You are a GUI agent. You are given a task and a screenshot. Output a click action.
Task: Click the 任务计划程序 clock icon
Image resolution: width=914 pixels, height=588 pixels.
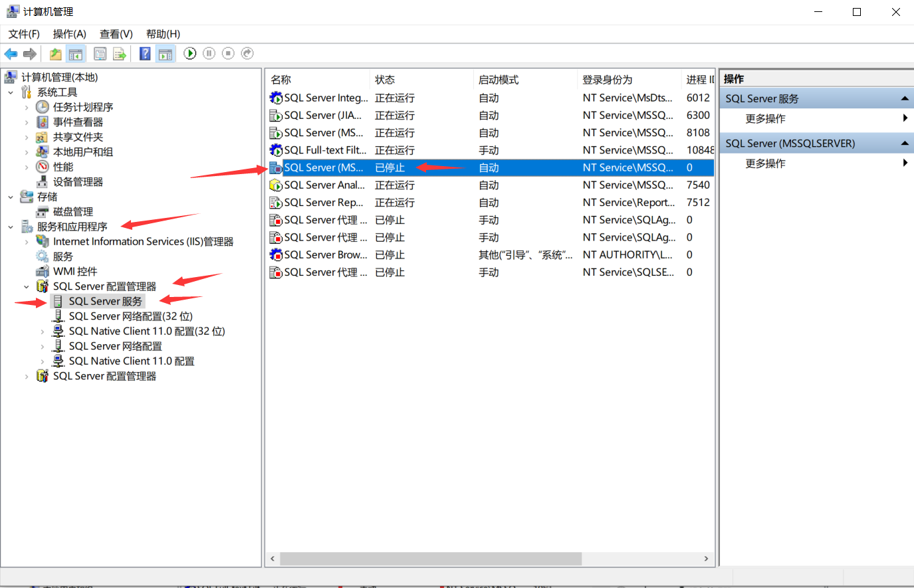click(43, 107)
